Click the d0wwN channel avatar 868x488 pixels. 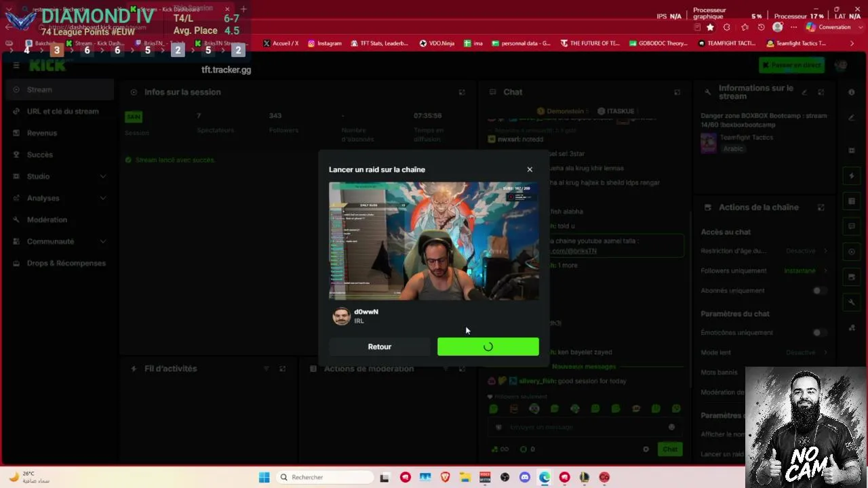pyautogui.click(x=341, y=316)
